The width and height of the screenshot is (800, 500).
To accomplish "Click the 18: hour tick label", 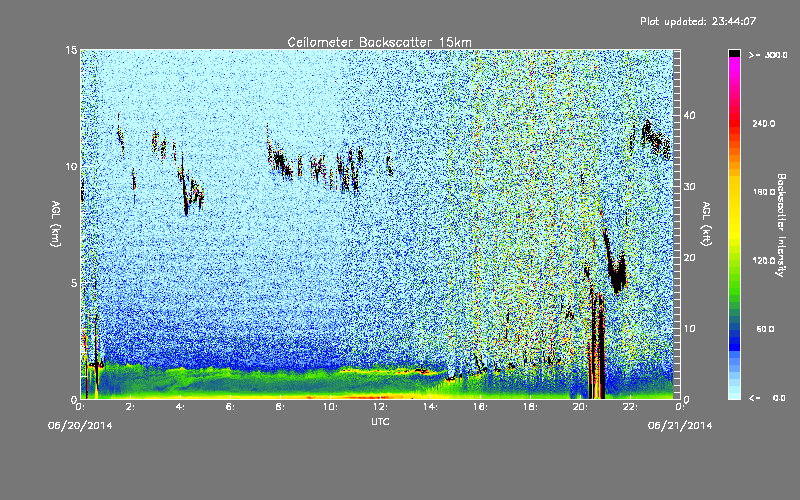I will pos(530,407).
